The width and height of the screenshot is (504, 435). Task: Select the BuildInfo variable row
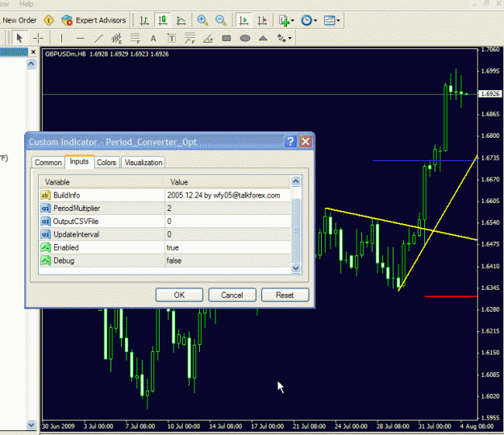click(x=165, y=195)
